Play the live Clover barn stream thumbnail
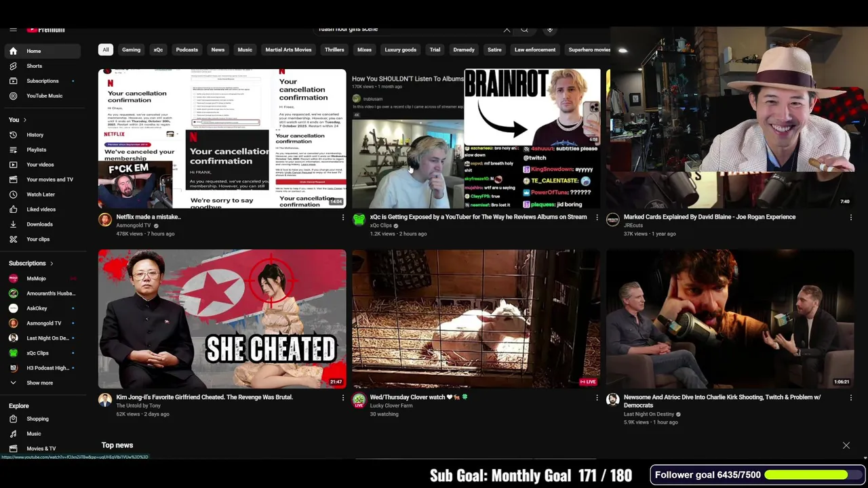Screen dimensions: 868x488 coord(476,319)
